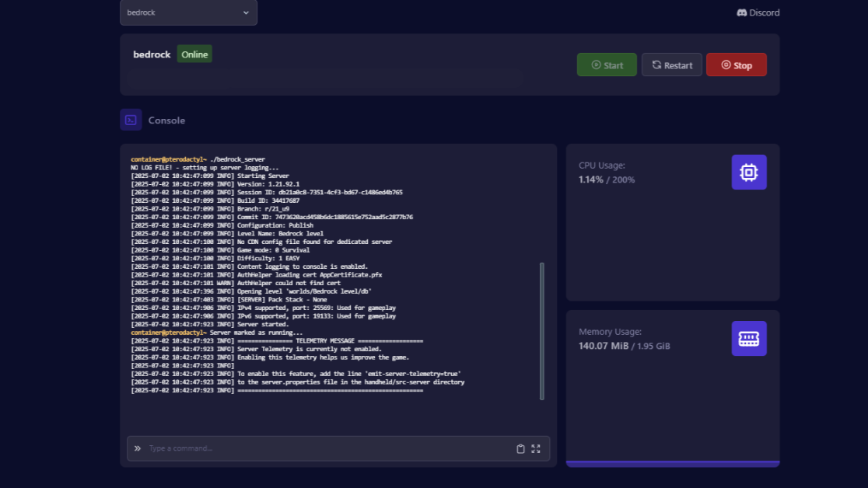Click the Console terminal icon
The width and height of the screenshot is (868, 488).
pos(131,120)
